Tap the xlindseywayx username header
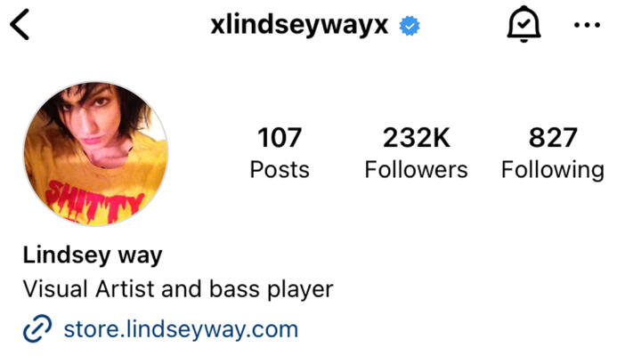 pos(299,26)
